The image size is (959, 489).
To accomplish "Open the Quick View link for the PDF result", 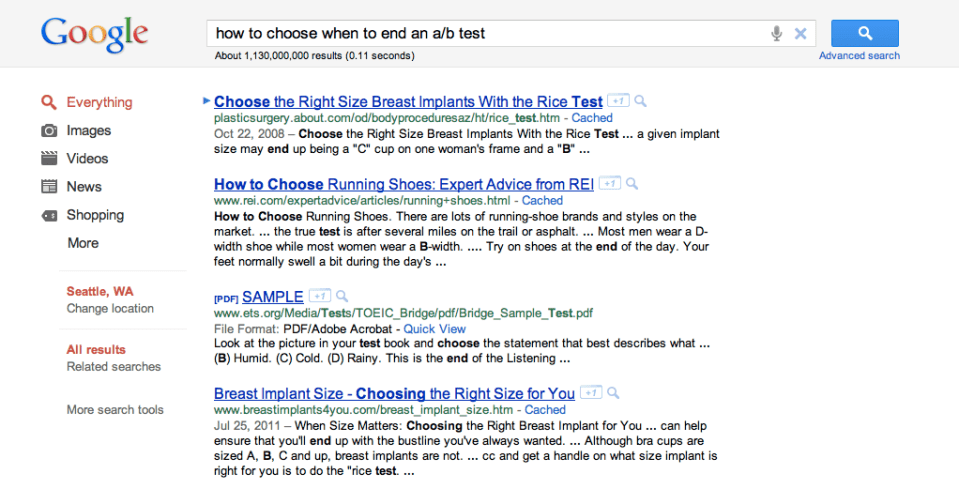I will (x=434, y=328).
